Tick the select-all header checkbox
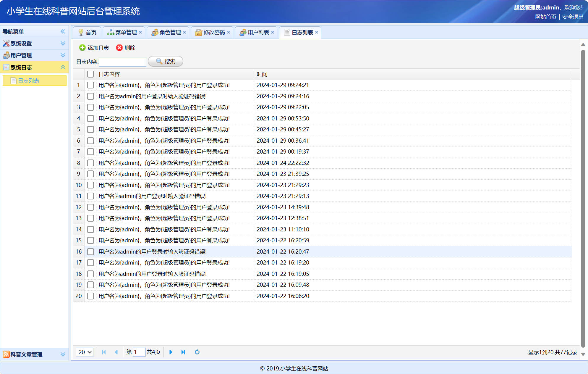588x374 pixels. pos(90,74)
